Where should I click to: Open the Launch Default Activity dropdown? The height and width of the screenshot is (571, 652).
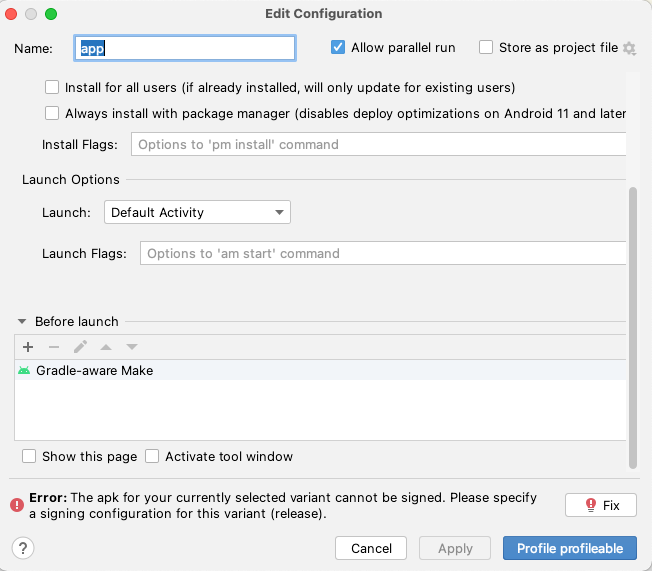(197, 212)
